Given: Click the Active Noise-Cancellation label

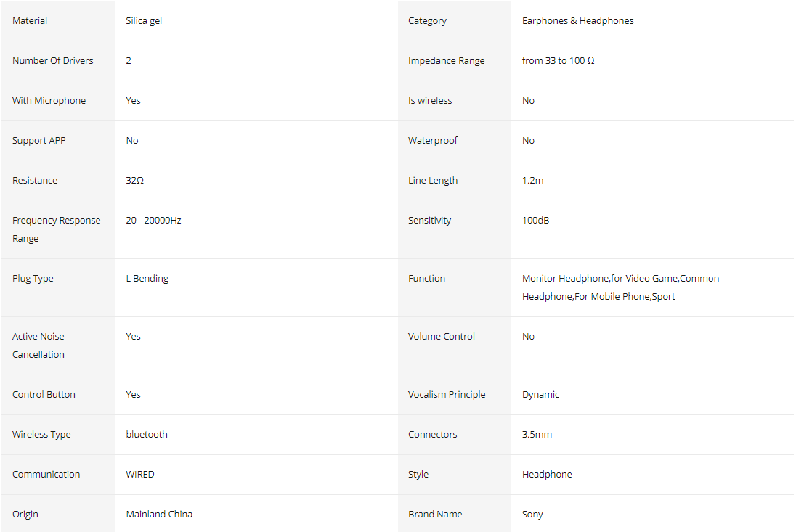Looking at the screenshot, I should tap(40, 345).
